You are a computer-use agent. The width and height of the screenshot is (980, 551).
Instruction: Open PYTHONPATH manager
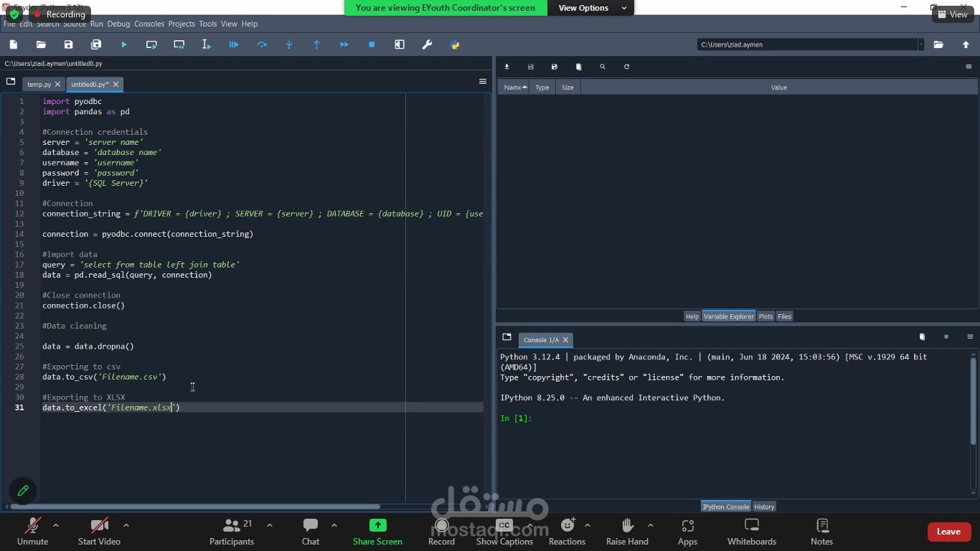455,44
